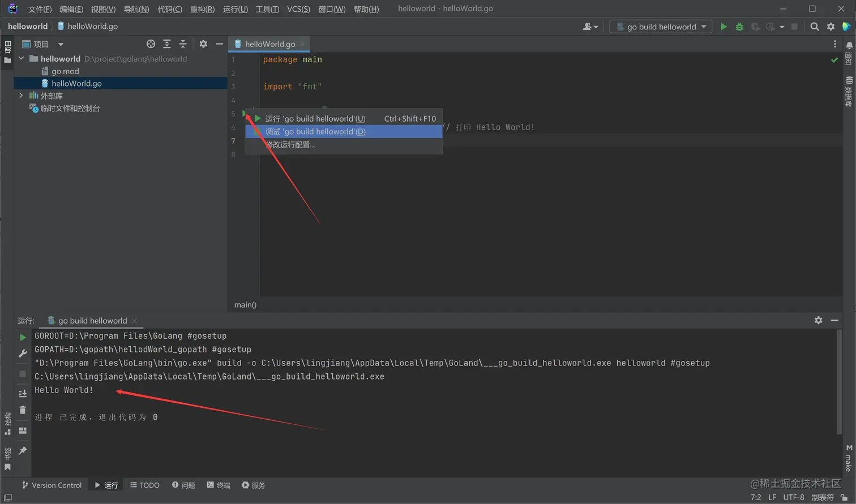Toggle pin tab in Run panel
This screenshot has height=504, width=856.
click(x=23, y=451)
